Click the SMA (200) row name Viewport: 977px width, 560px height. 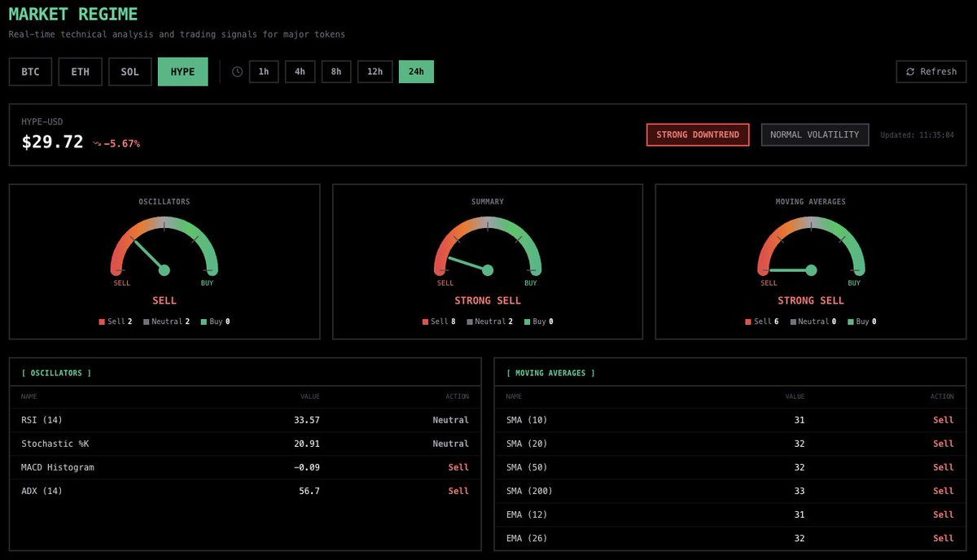coord(529,491)
